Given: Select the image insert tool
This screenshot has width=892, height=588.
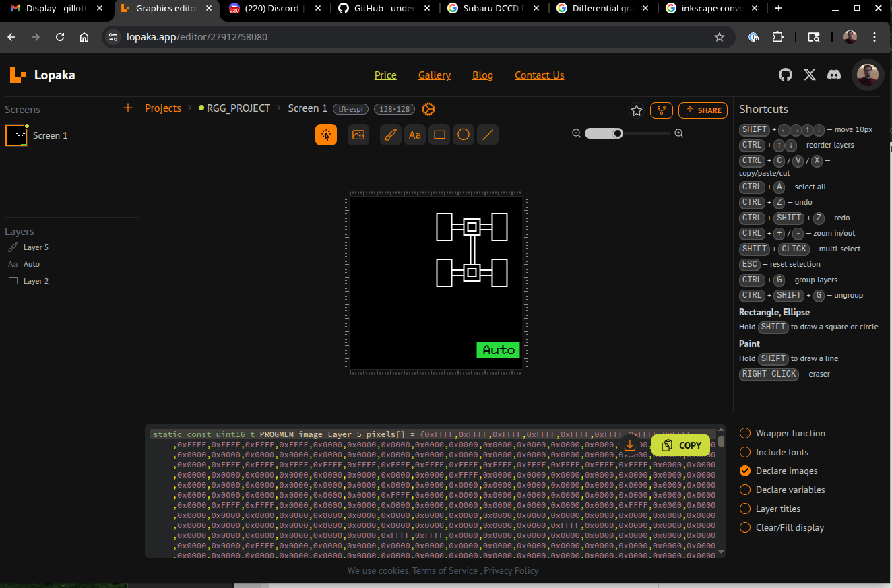Looking at the screenshot, I should (358, 135).
